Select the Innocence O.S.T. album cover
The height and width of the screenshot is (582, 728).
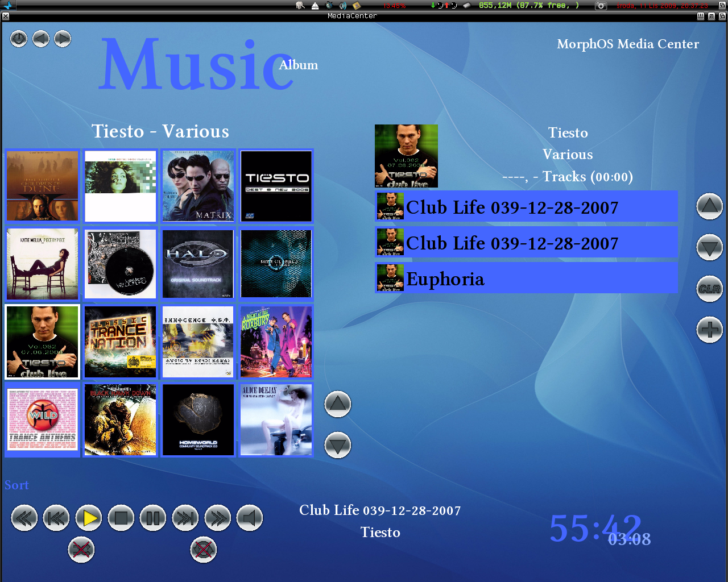click(x=198, y=342)
